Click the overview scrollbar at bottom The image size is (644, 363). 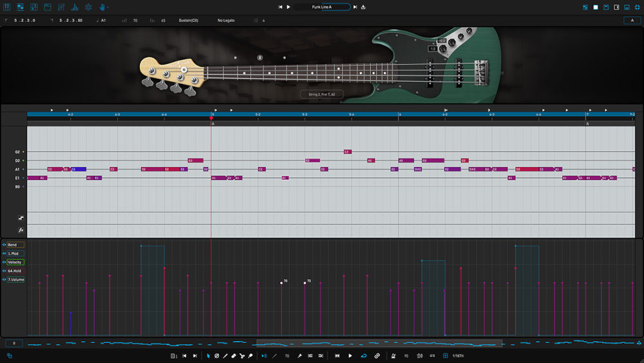[x=379, y=343]
